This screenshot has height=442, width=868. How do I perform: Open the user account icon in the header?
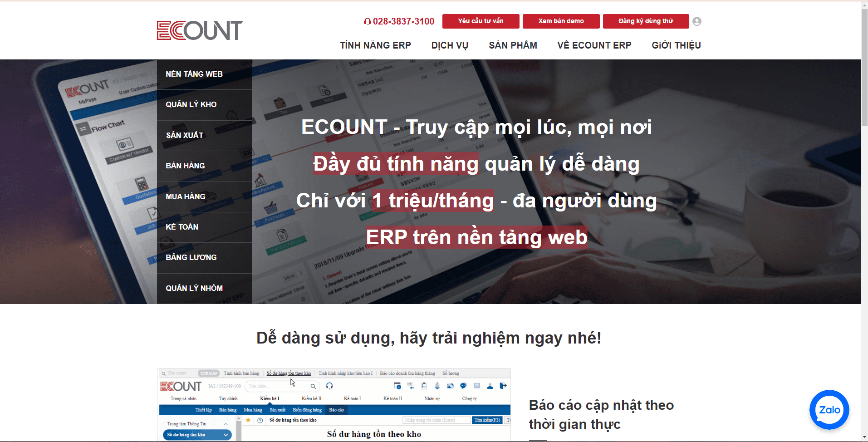point(697,21)
